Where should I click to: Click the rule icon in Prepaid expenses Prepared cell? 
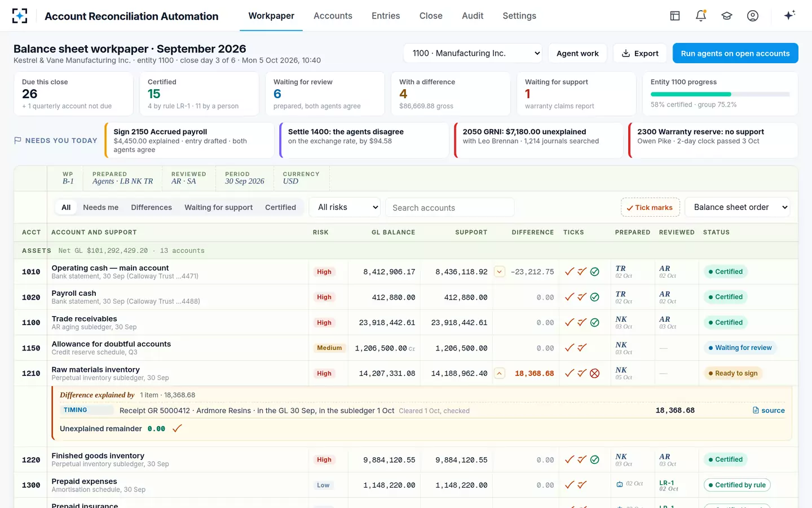[620, 484]
